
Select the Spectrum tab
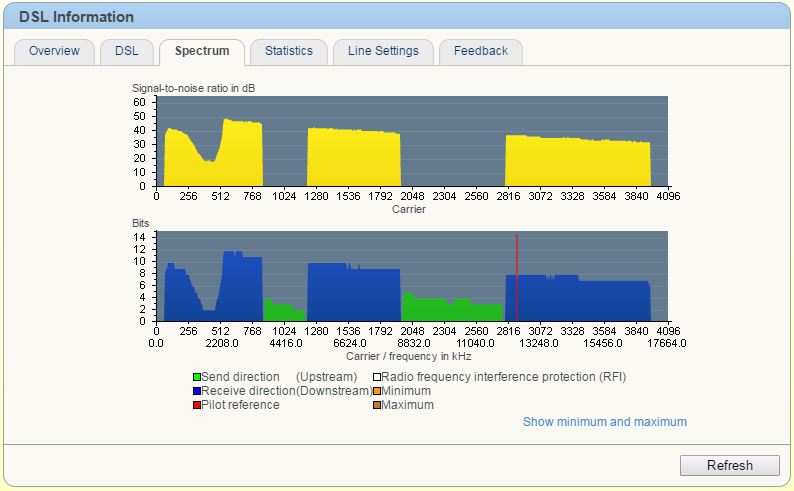(202, 51)
